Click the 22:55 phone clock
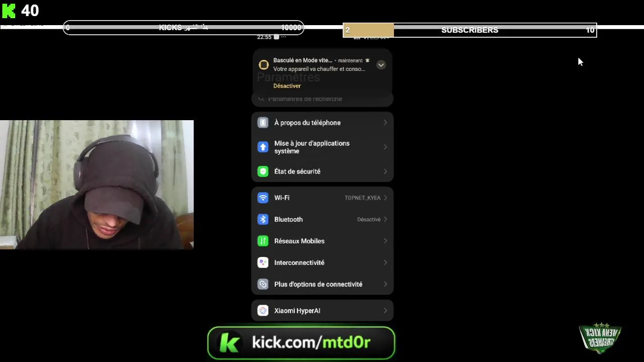 tap(264, 37)
